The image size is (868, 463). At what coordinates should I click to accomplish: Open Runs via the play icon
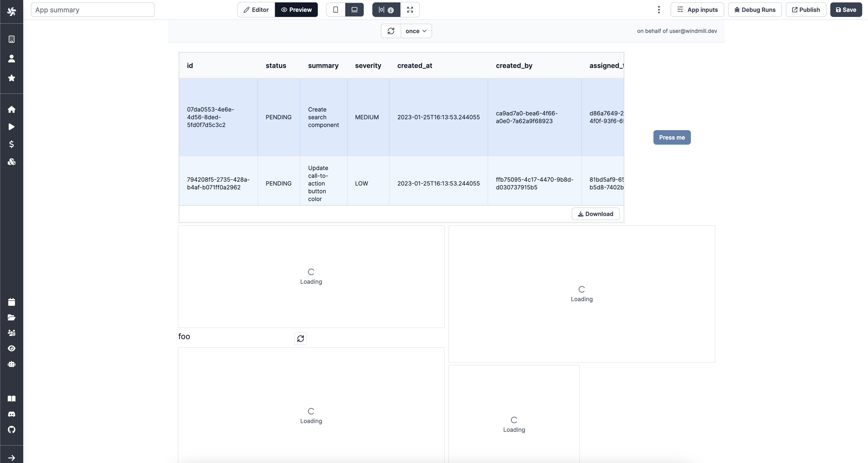tap(11, 127)
